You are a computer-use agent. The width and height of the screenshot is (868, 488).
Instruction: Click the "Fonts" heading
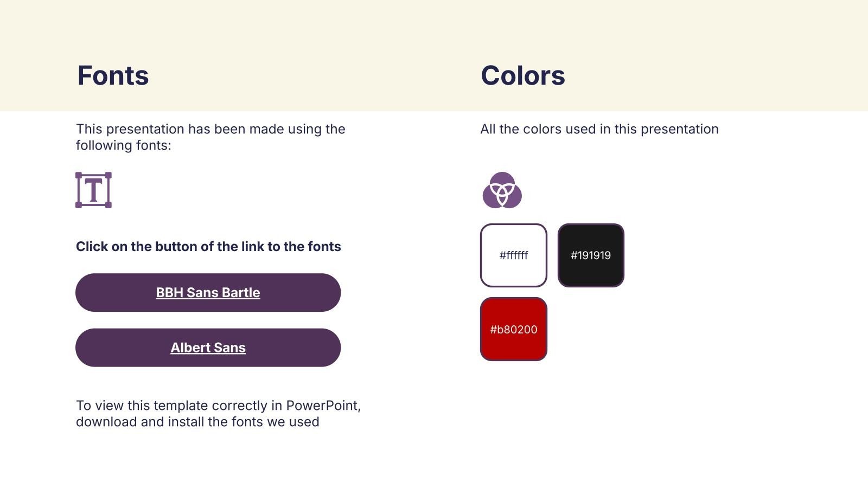[x=113, y=75]
